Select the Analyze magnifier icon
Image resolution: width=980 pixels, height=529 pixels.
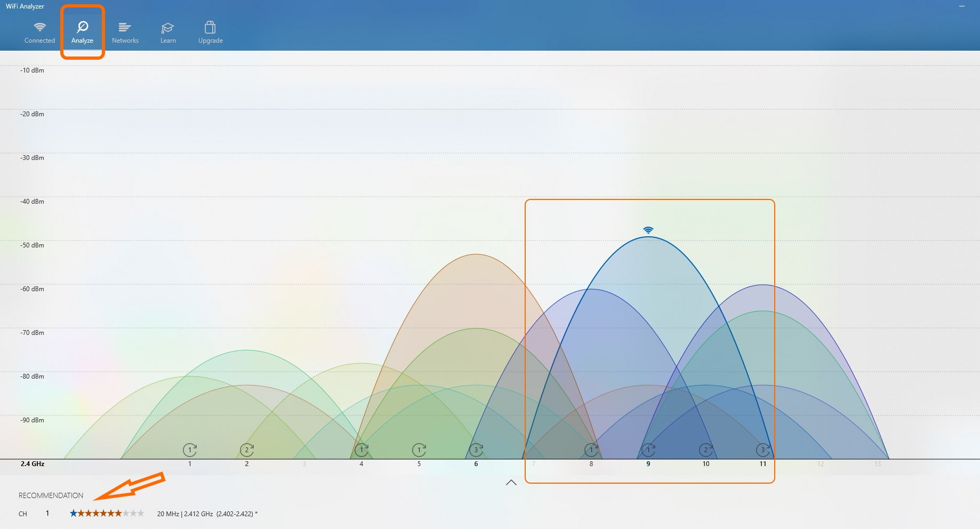click(x=83, y=26)
